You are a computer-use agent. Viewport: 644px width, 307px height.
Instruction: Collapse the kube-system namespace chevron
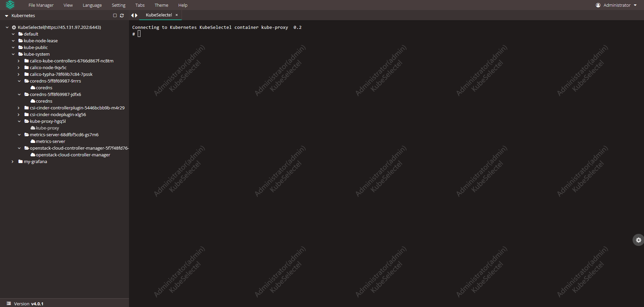(13, 54)
